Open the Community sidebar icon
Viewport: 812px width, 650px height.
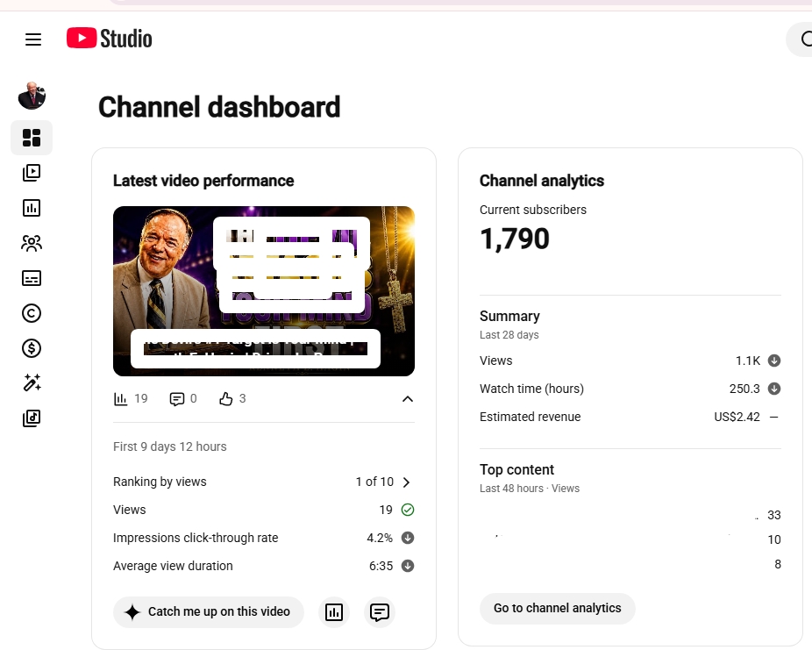point(32,243)
